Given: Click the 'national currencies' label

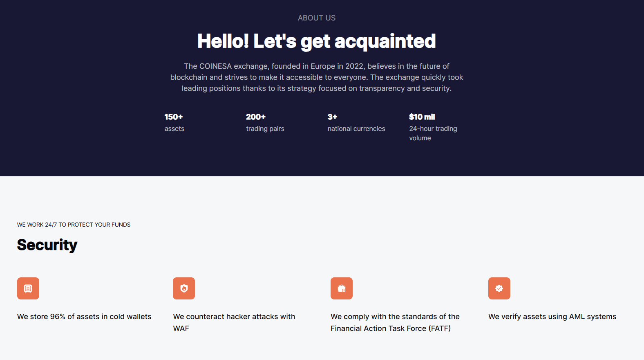Looking at the screenshot, I should (x=356, y=129).
